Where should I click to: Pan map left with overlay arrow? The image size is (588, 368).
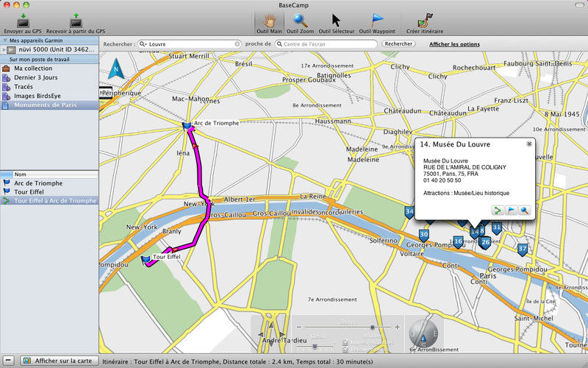click(261, 334)
